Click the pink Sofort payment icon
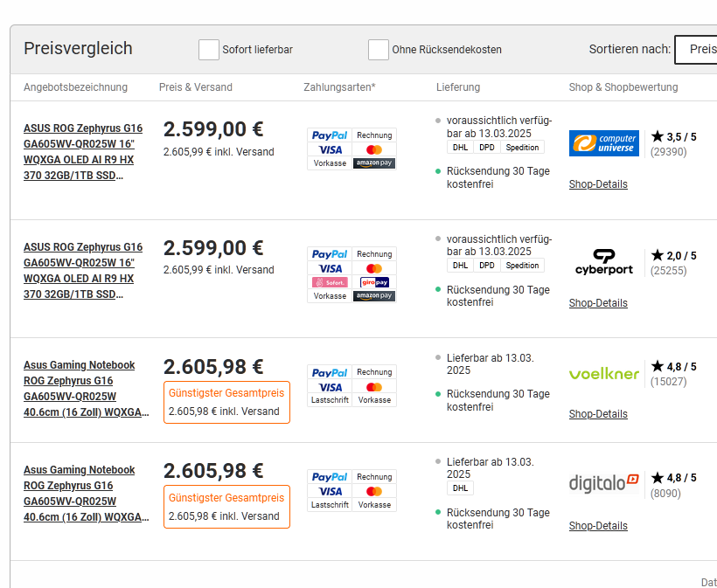 pyautogui.click(x=330, y=282)
